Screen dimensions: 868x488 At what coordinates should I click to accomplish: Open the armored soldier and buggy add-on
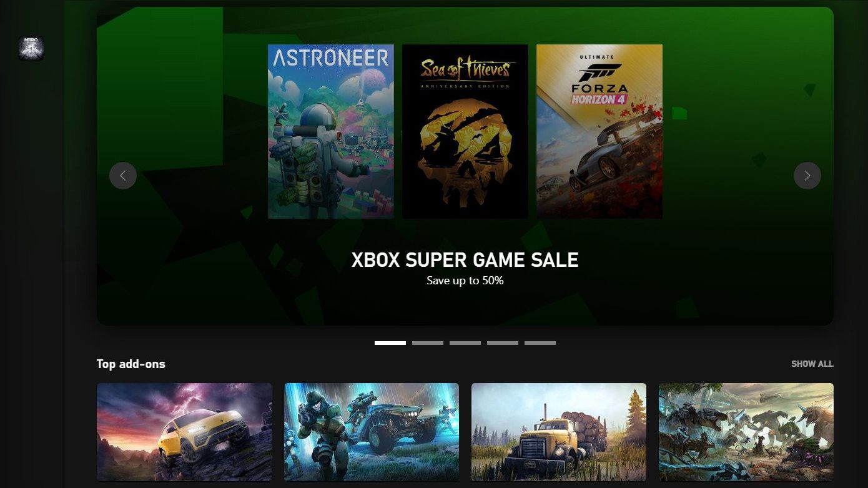pos(372,432)
